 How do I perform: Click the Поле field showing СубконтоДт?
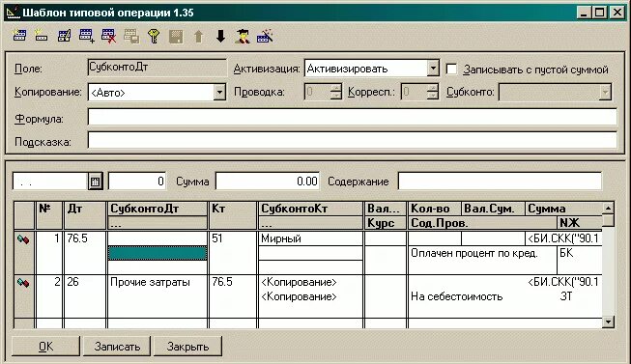point(158,68)
